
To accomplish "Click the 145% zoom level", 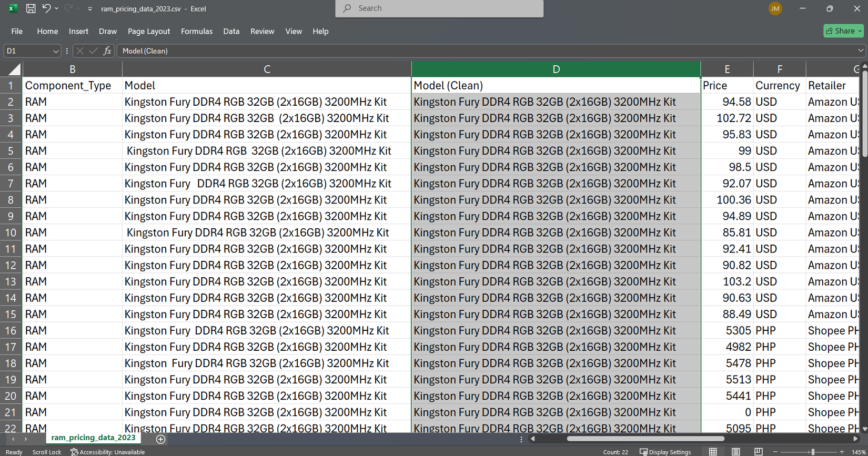I will pos(859,452).
